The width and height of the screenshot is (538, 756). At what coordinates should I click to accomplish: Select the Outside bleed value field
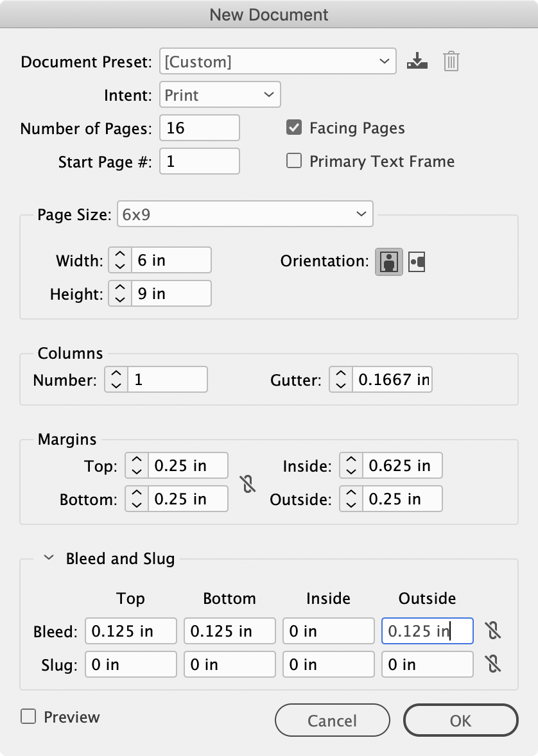pyautogui.click(x=427, y=631)
